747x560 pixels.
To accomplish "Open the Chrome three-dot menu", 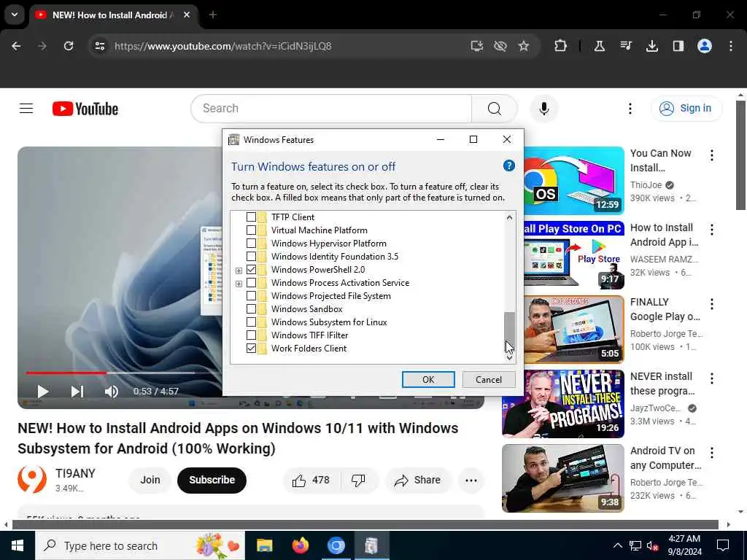I will [x=731, y=46].
